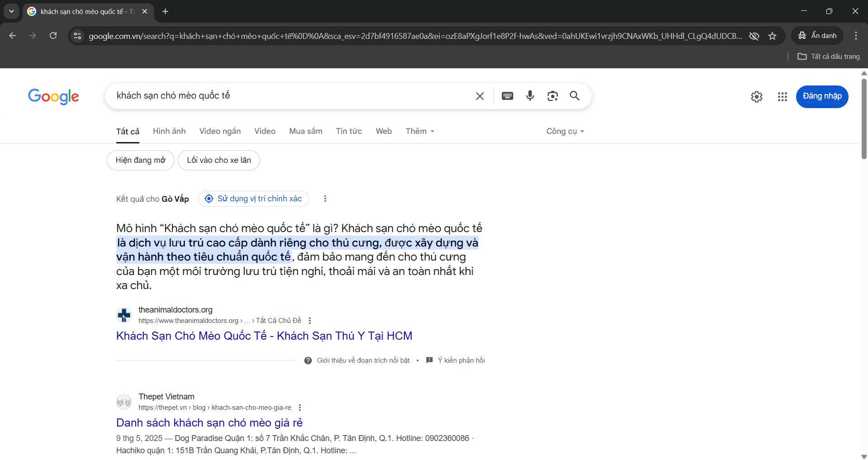Open options for theanimaldoctors.org result

tap(310, 321)
